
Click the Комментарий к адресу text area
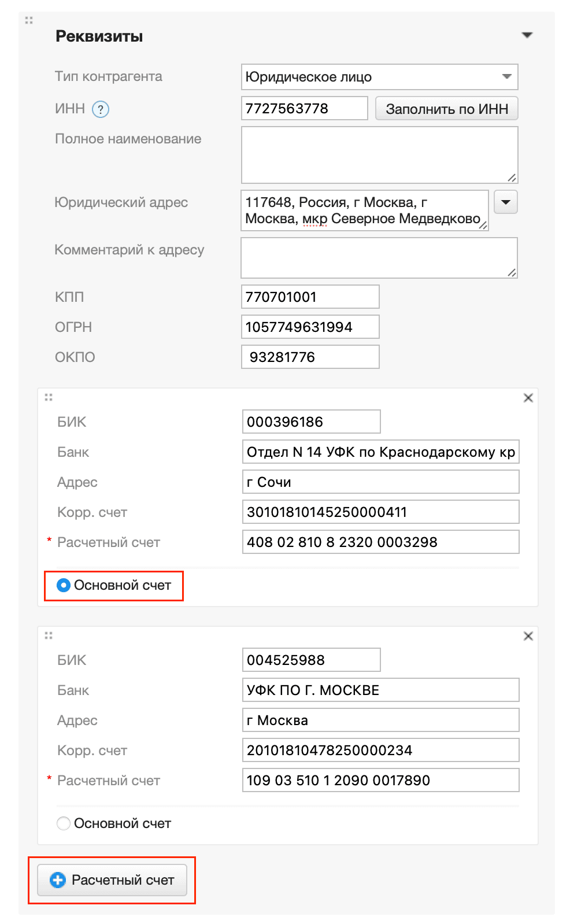point(379,258)
